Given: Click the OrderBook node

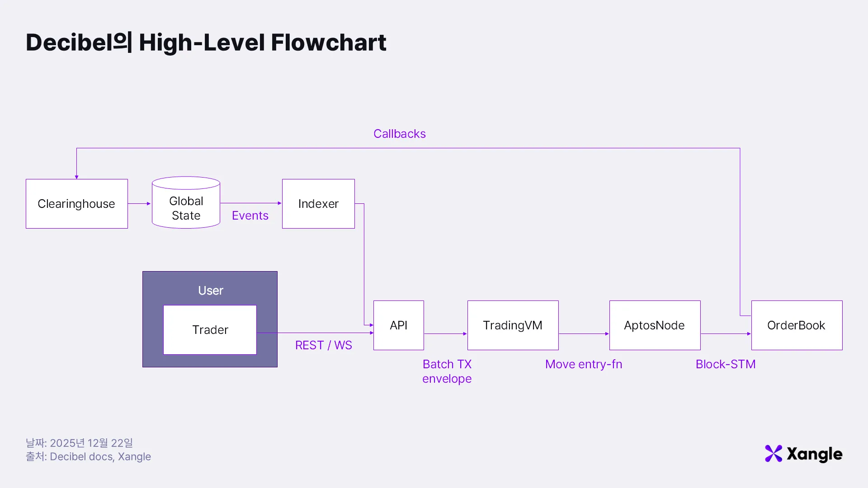Looking at the screenshot, I should coord(796,325).
